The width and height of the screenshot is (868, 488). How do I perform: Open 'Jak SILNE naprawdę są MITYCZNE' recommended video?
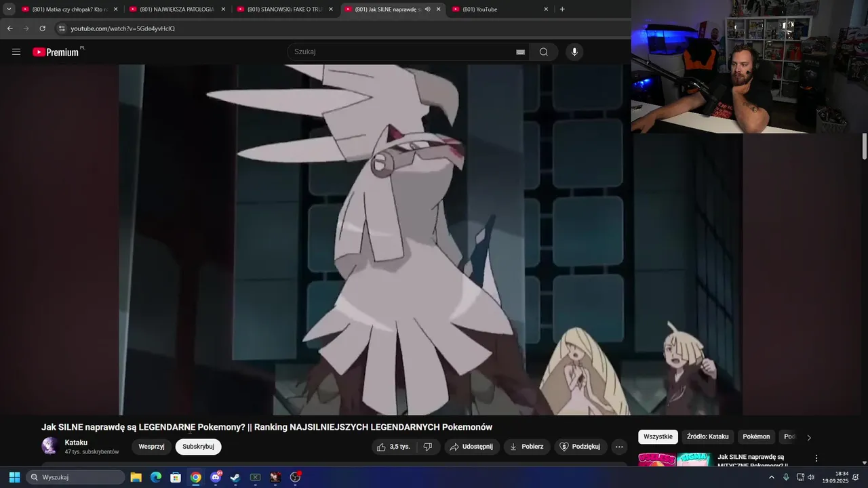point(753,461)
